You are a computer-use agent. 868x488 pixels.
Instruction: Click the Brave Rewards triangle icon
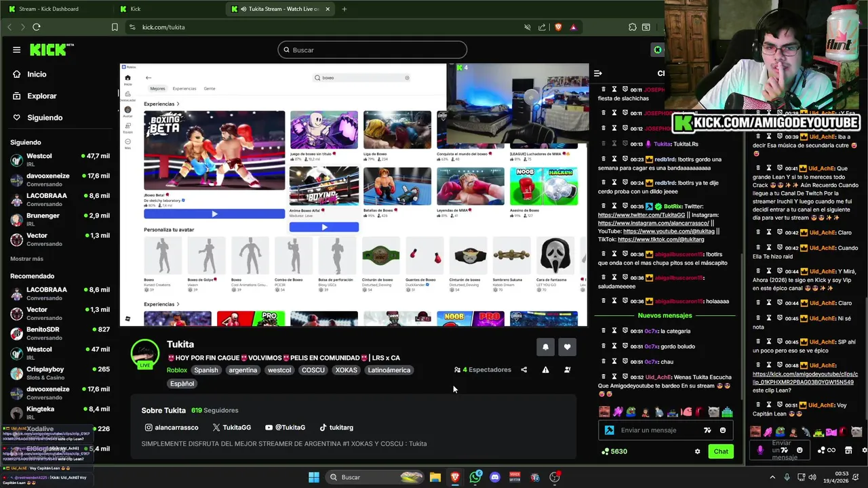click(573, 27)
